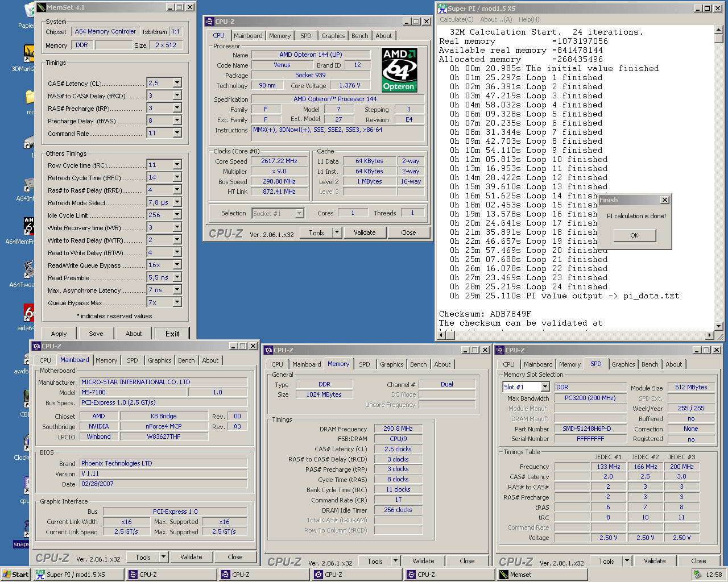Screen dimensions: 728x582
Task: Open Write Recovery time (tWR) dropdown
Action: click(x=177, y=227)
